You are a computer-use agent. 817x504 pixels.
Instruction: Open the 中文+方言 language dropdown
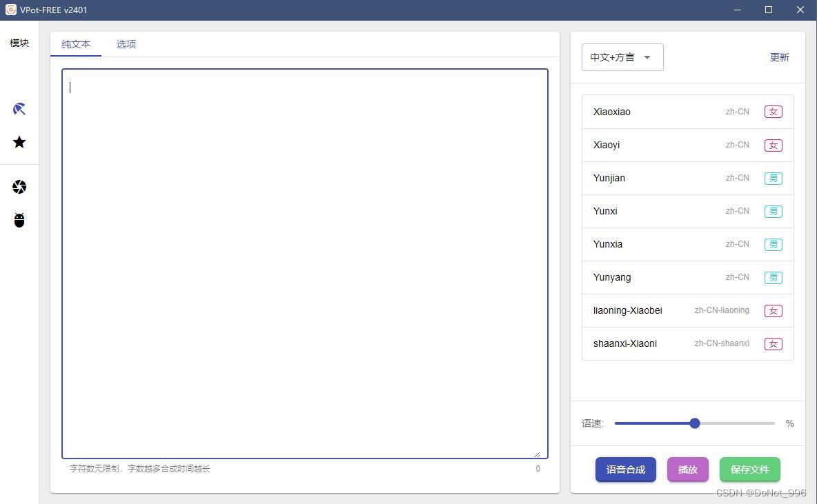622,57
